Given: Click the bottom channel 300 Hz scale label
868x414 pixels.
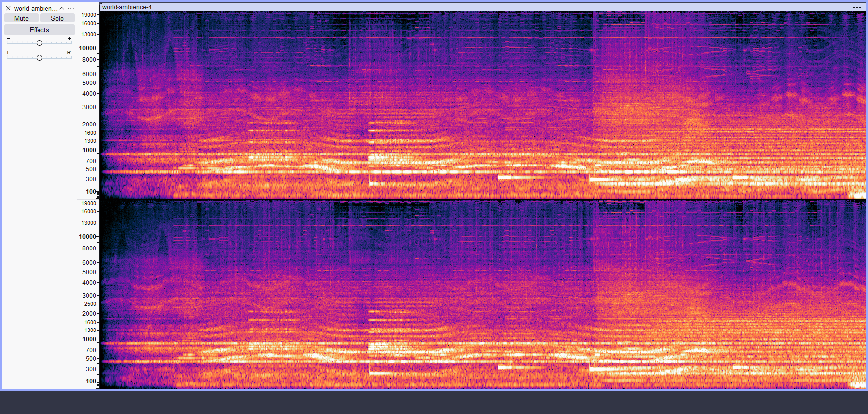Looking at the screenshot, I should (x=91, y=369).
